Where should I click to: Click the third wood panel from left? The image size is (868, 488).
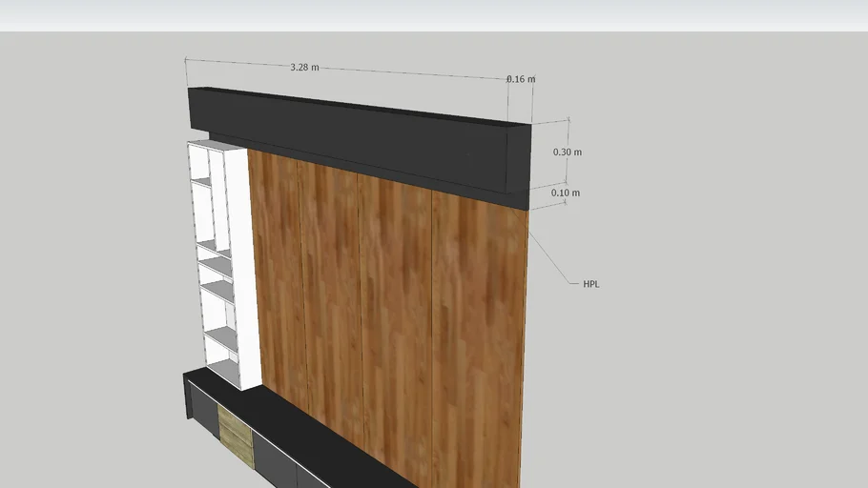point(397,315)
